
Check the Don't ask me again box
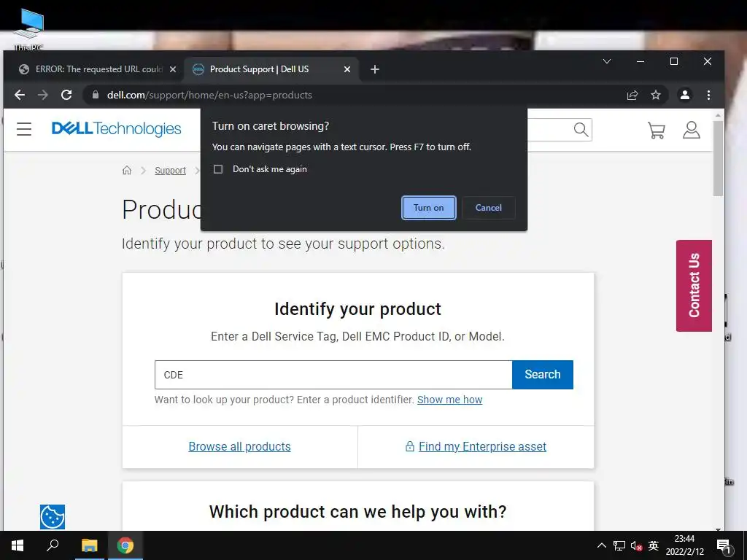218,169
